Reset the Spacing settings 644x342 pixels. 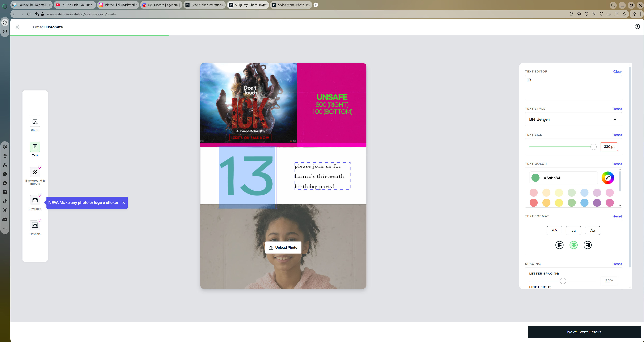click(617, 264)
